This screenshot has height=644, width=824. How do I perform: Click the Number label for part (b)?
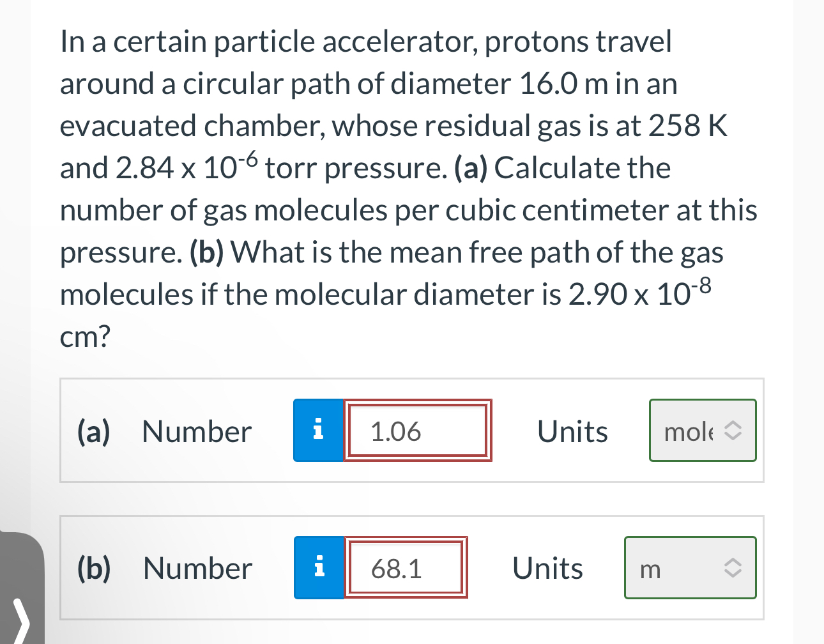click(197, 567)
